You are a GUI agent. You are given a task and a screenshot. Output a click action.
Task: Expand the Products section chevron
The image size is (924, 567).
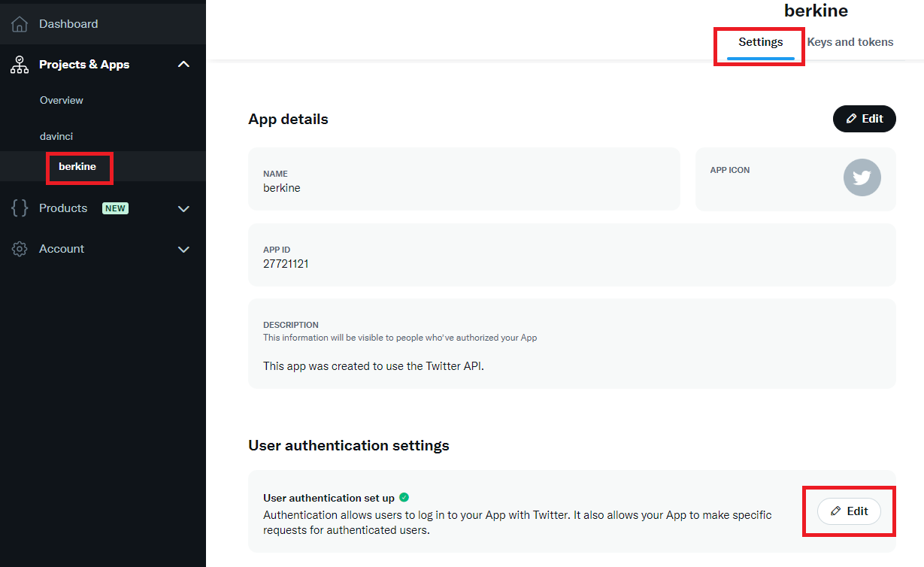click(183, 208)
